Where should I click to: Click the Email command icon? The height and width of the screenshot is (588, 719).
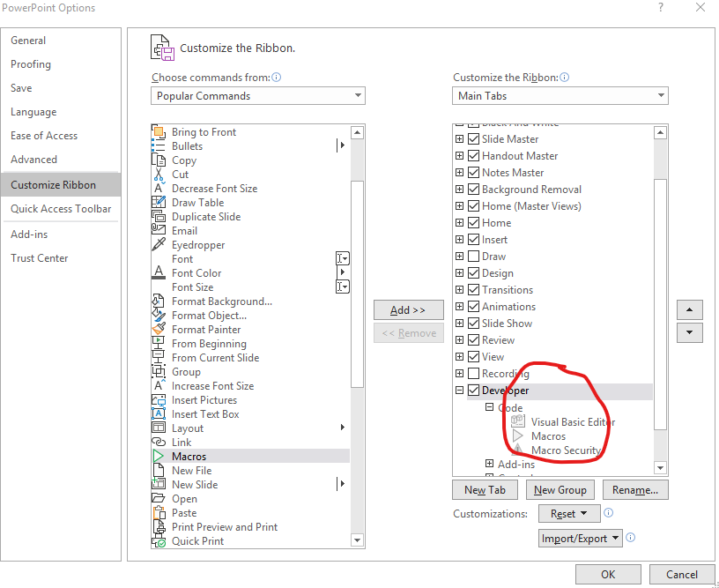coord(159,231)
